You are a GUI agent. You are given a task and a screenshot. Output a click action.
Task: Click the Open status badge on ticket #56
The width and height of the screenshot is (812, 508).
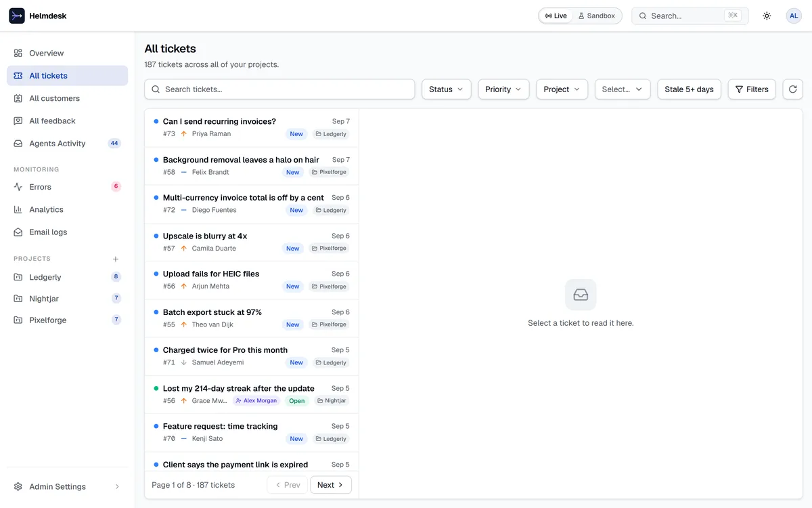(x=297, y=401)
